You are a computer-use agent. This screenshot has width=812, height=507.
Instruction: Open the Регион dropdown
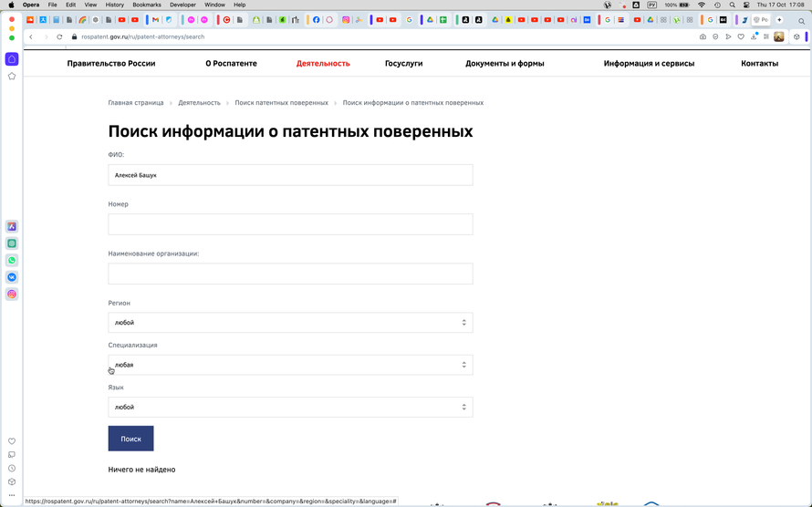290,322
